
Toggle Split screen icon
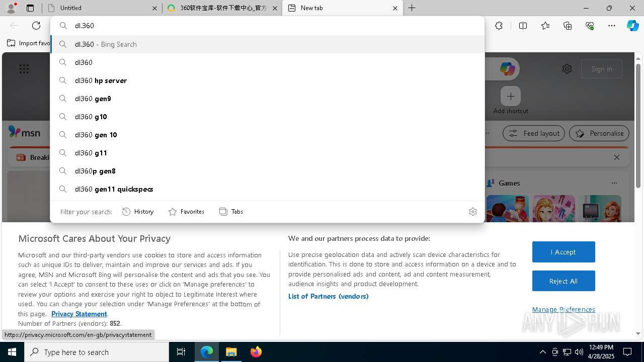tap(523, 26)
